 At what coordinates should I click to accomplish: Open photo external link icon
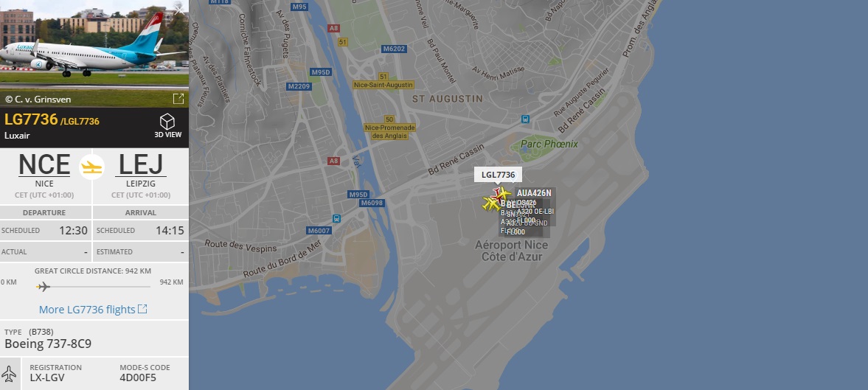tap(178, 99)
